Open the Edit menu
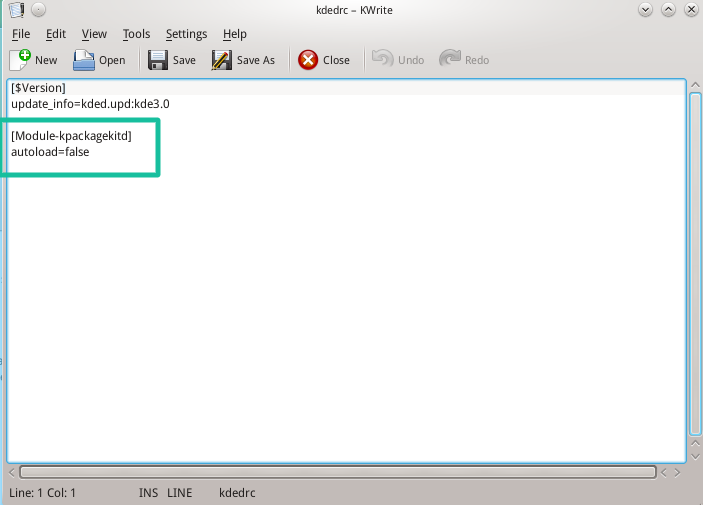Viewport: 703px width, 505px height. click(x=56, y=34)
